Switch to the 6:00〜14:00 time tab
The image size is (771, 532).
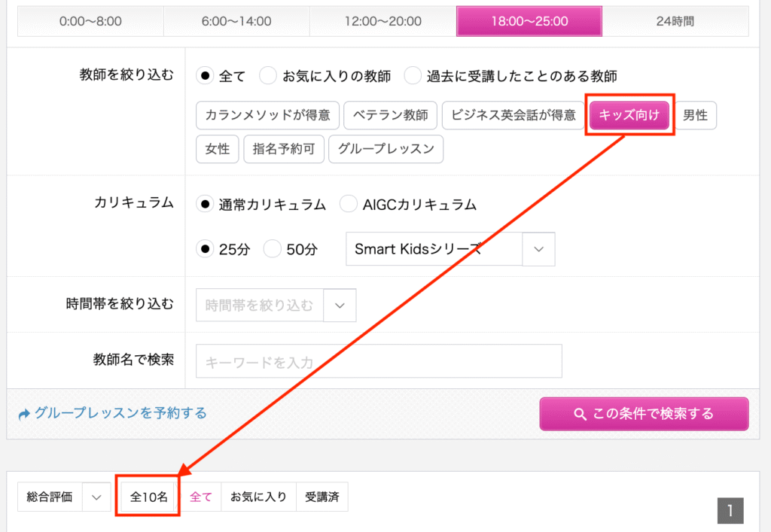pos(236,21)
